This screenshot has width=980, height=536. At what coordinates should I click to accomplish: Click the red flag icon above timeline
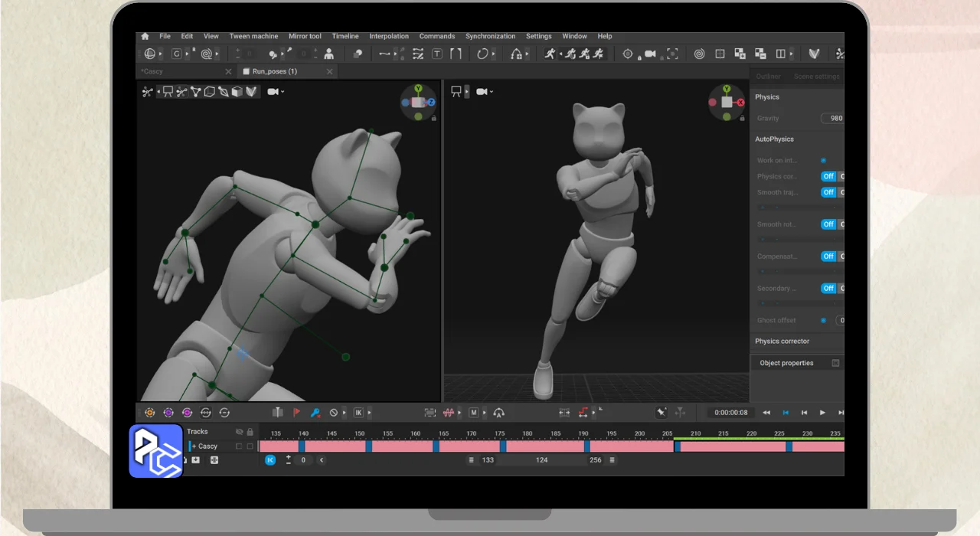pyautogui.click(x=297, y=413)
